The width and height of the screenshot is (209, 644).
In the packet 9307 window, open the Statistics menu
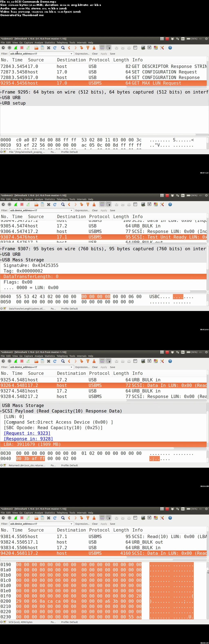pyautogui.click(x=50, y=200)
